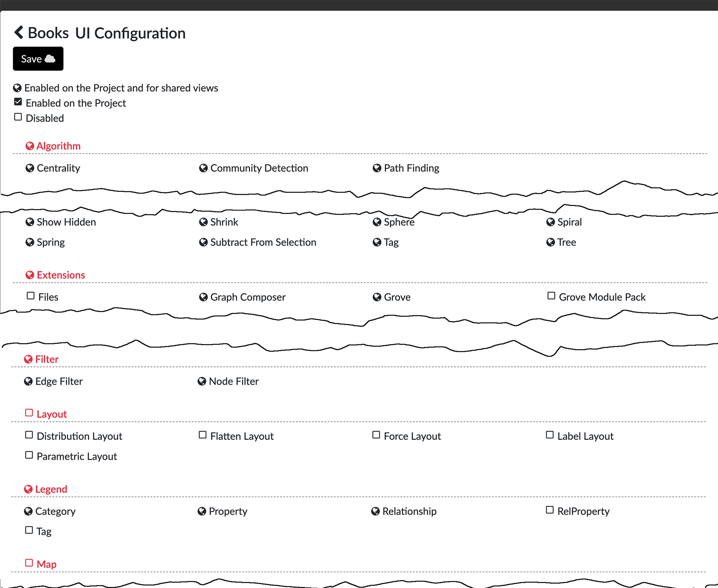Click the Extensions section heading
This screenshot has width=718, height=588.
click(61, 275)
